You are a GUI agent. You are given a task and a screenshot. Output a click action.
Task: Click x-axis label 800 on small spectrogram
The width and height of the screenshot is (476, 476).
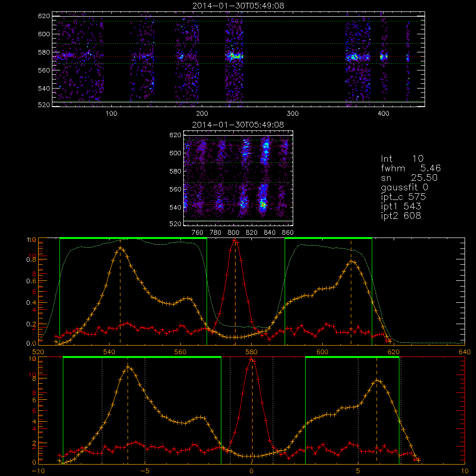click(233, 233)
